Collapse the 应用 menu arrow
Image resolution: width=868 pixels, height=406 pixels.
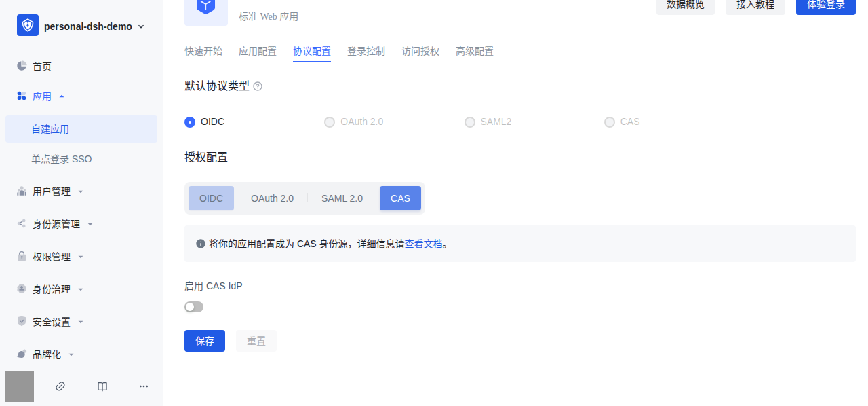(x=62, y=96)
